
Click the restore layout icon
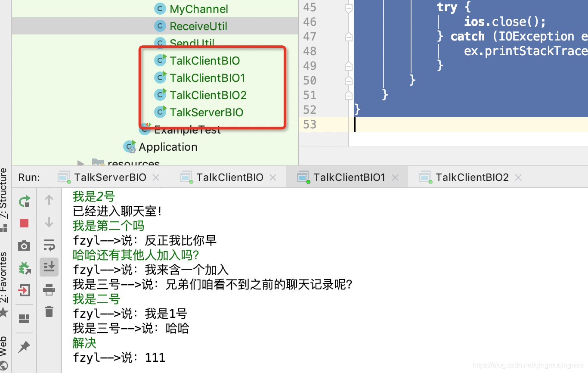tap(24, 319)
